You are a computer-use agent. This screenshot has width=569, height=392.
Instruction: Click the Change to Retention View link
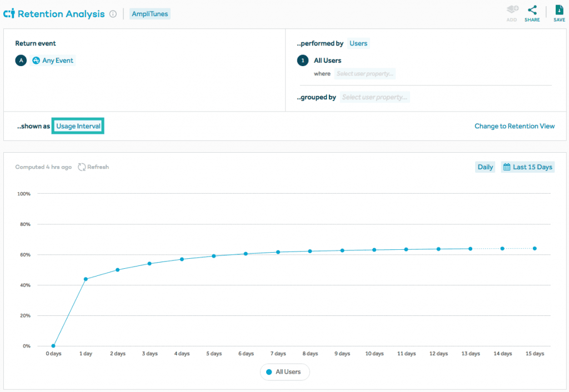pyautogui.click(x=515, y=126)
